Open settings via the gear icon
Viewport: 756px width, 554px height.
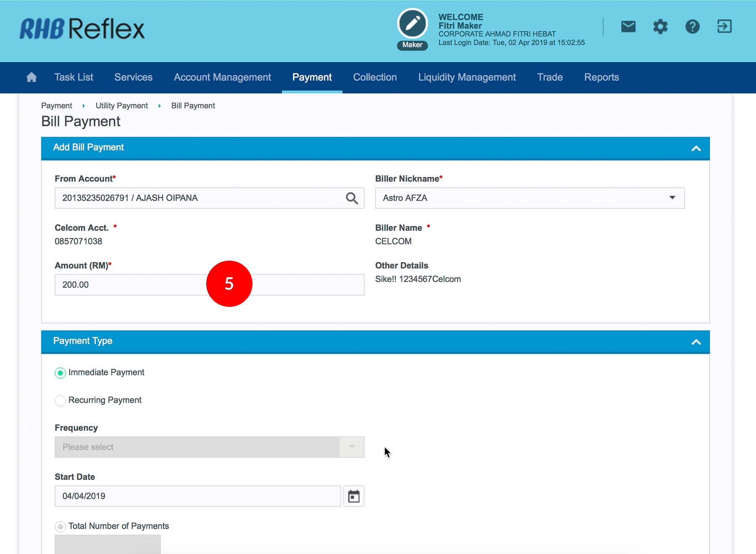tap(660, 27)
